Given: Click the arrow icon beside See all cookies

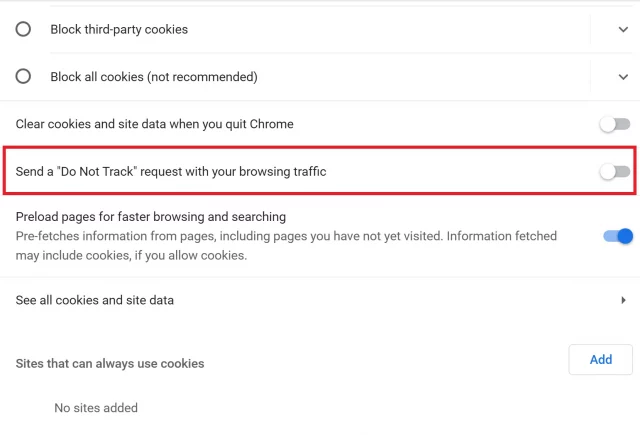Looking at the screenshot, I should click(623, 300).
